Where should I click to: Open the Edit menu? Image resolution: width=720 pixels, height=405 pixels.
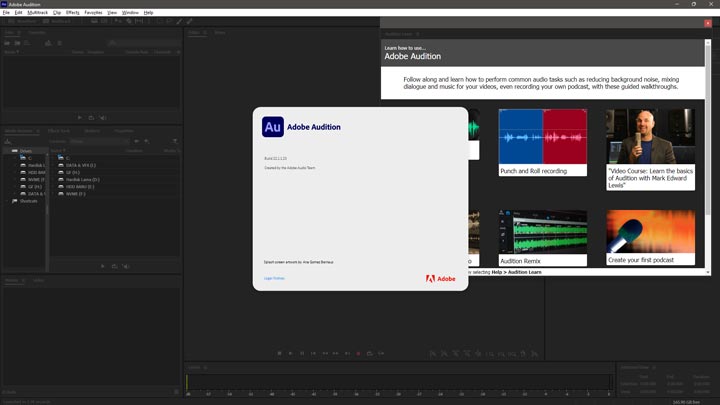(18, 12)
